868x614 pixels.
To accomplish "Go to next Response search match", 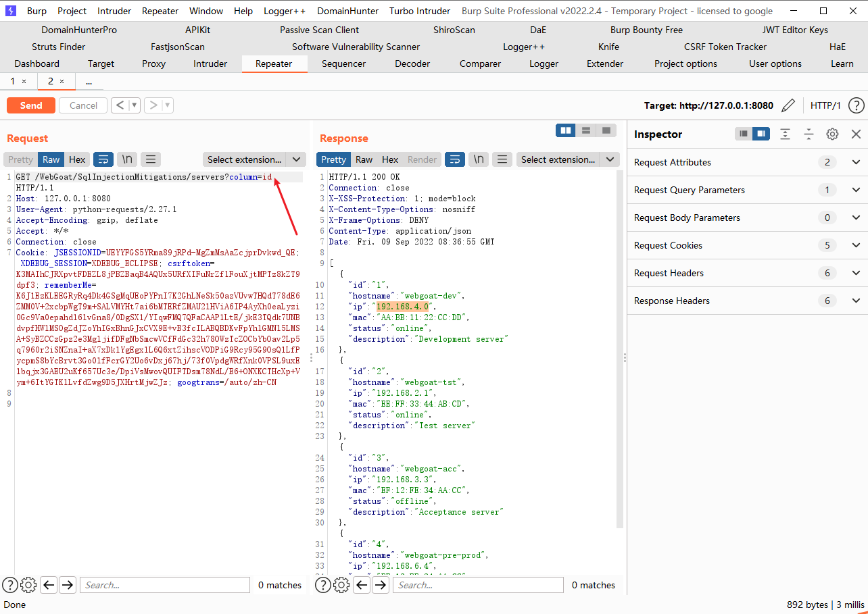I will pos(381,585).
